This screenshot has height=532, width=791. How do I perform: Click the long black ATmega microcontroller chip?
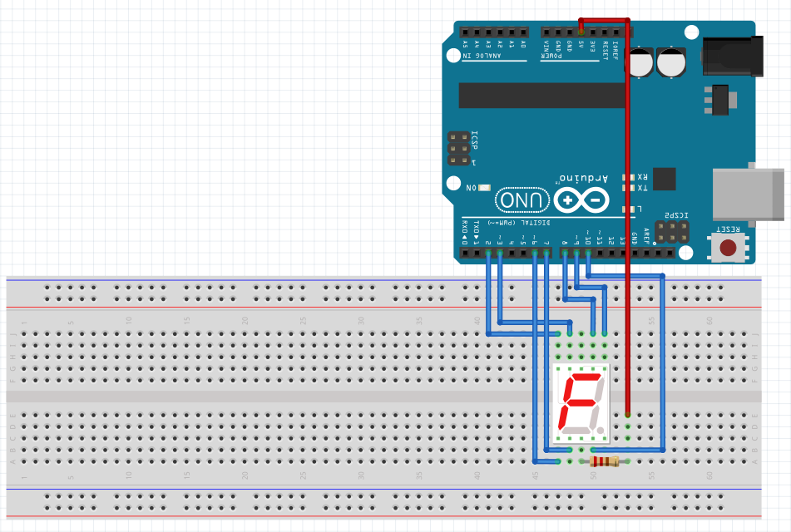click(538, 95)
